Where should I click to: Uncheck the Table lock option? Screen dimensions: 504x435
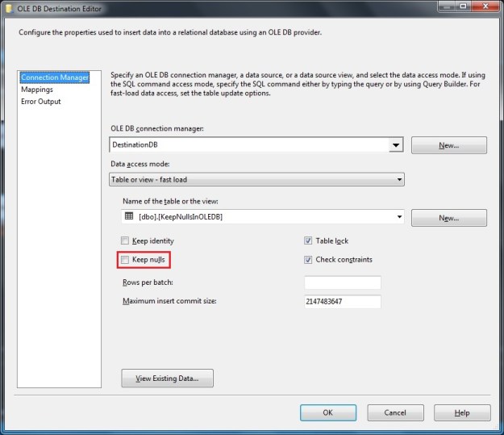[308, 241]
